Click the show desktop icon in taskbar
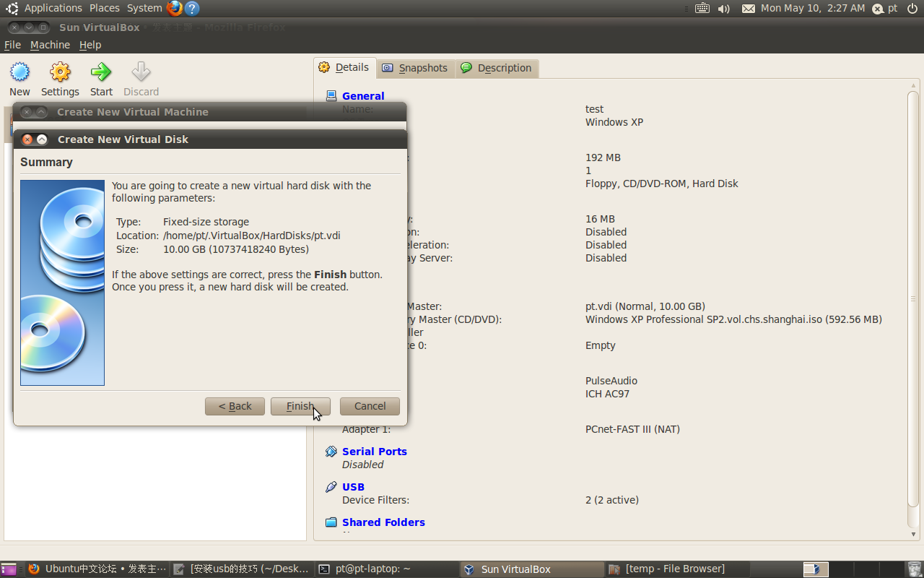Image resolution: width=924 pixels, height=578 pixels. point(9,569)
